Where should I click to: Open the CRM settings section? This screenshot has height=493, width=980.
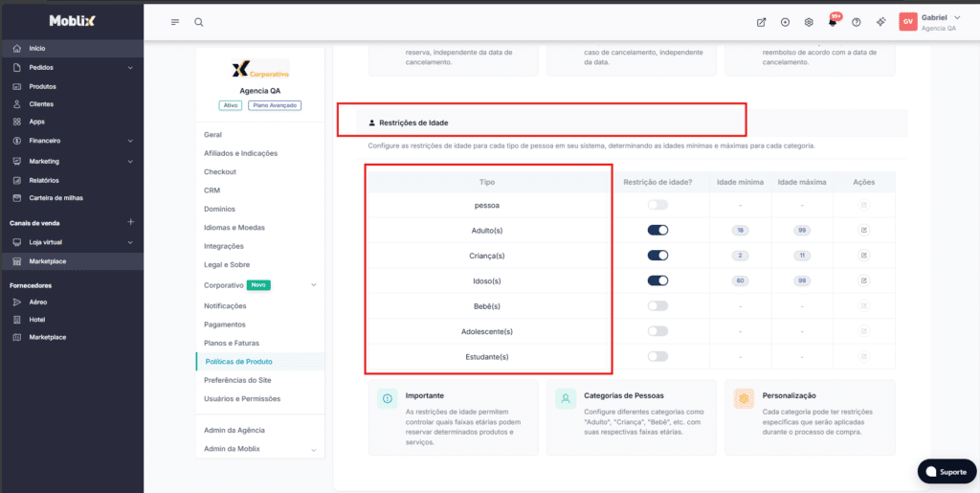click(x=212, y=190)
